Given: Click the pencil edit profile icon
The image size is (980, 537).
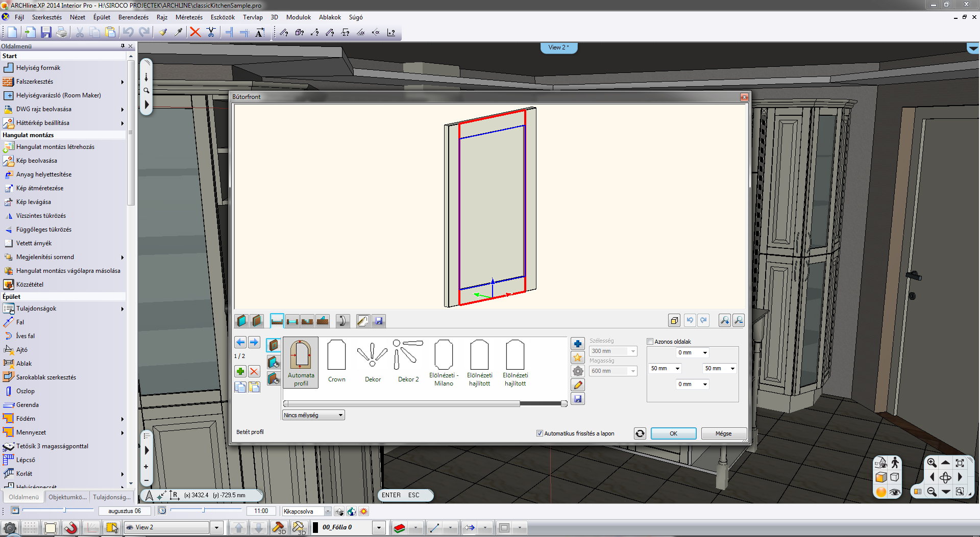Looking at the screenshot, I should (578, 385).
